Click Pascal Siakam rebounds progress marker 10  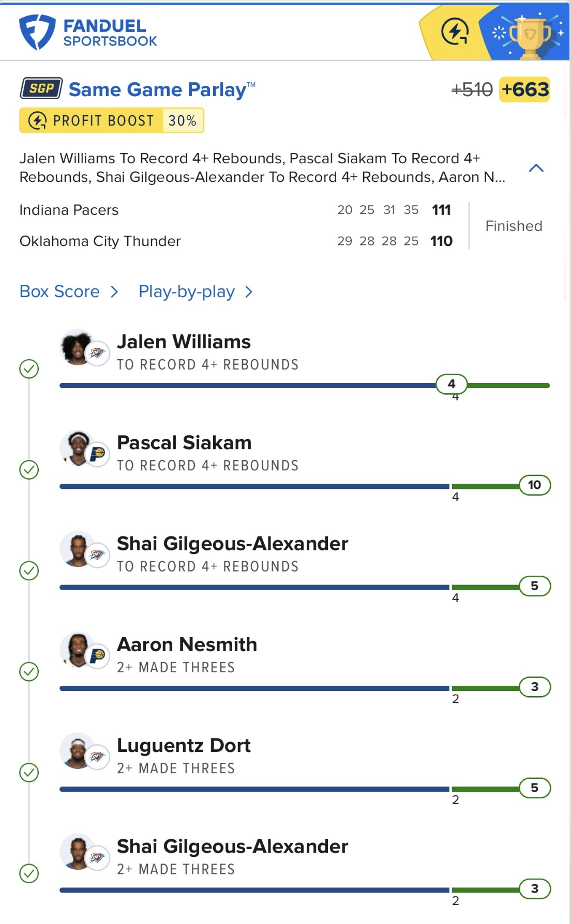tap(535, 485)
